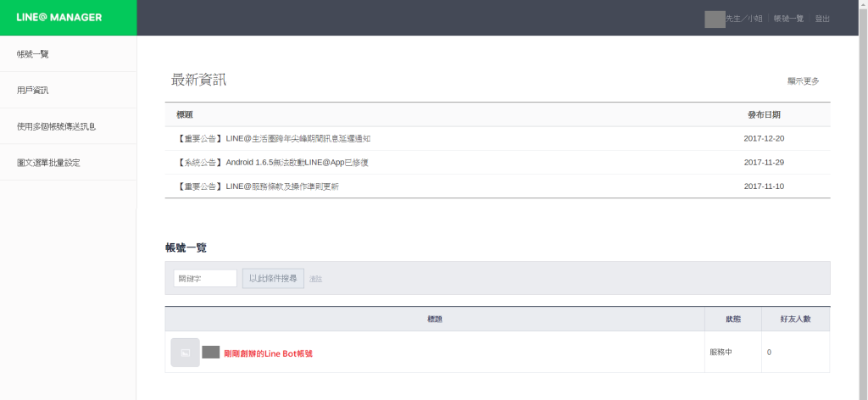Click 顯示更多 to show more news
The image size is (868, 400).
[804, 81]
